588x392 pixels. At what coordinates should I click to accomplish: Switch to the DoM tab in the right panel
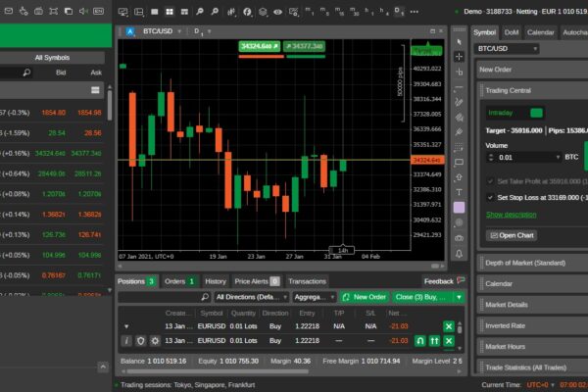click(512, 32)
